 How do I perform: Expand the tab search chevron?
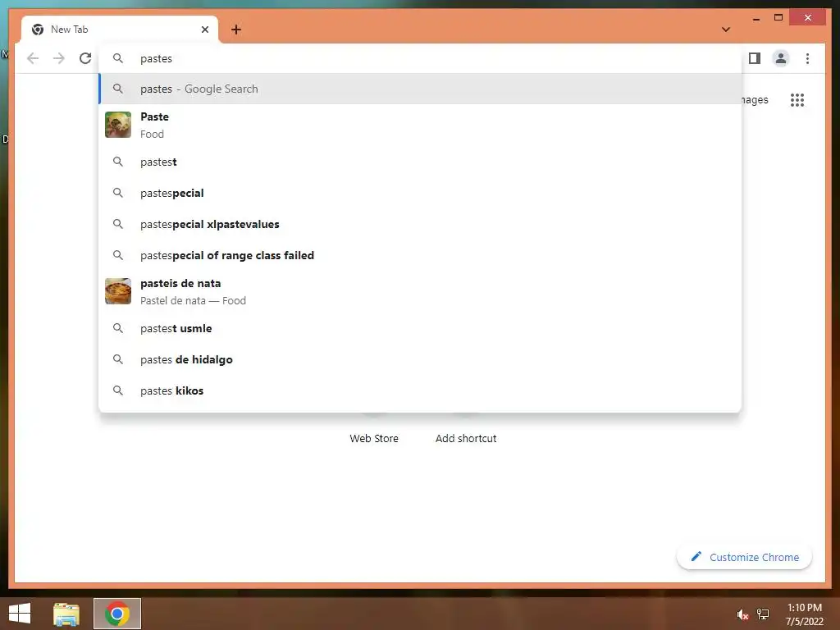coord(725,30)
